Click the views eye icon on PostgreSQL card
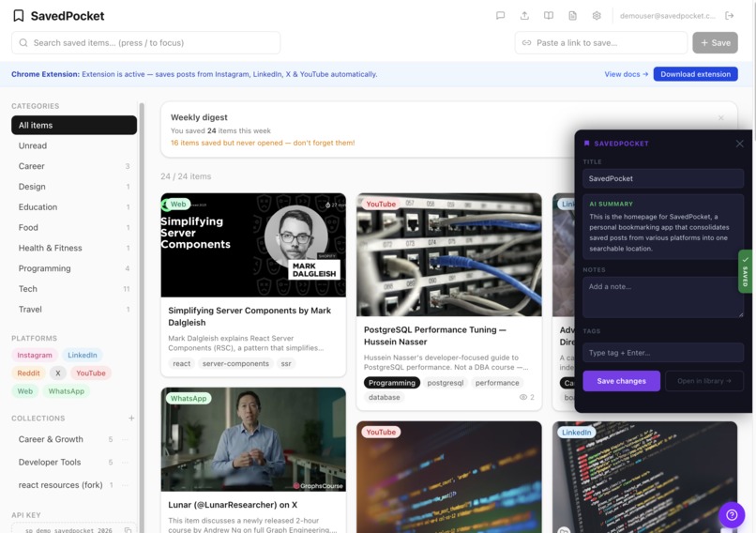Screen dimensions: 756x533 click(x=522, y=398)
